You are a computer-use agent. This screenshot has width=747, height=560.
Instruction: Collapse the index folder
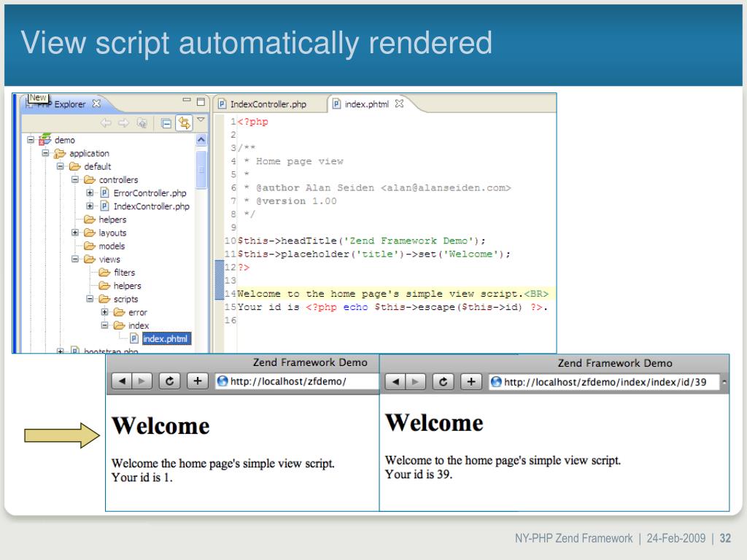click(x=105, y=325)
